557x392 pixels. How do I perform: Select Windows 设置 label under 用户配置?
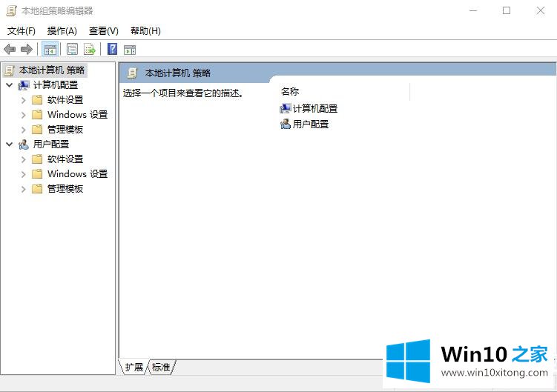[x=77, y=174]
